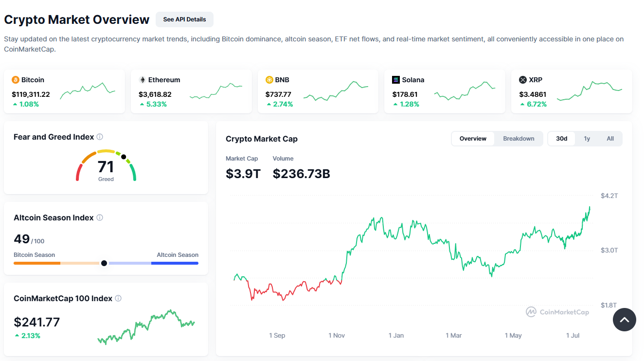Click the Altcoin Season value 49
The width and height of the screenshot is (644, 361).
coord(22,239)
